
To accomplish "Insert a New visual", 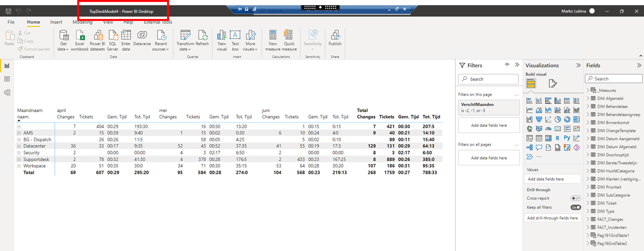I will tap(222, 41).
